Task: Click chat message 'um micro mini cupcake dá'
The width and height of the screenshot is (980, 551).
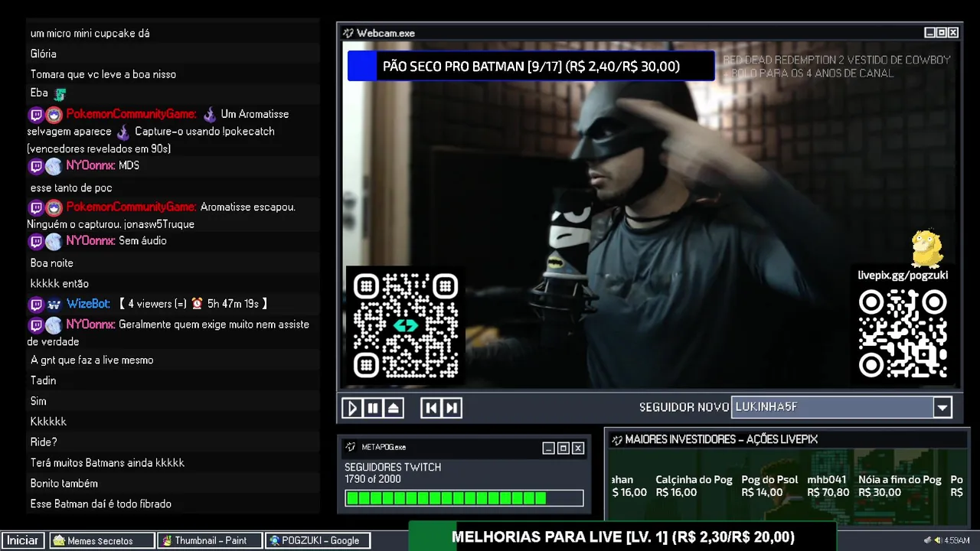Action: pyautogui.click(x=90, y=34)
